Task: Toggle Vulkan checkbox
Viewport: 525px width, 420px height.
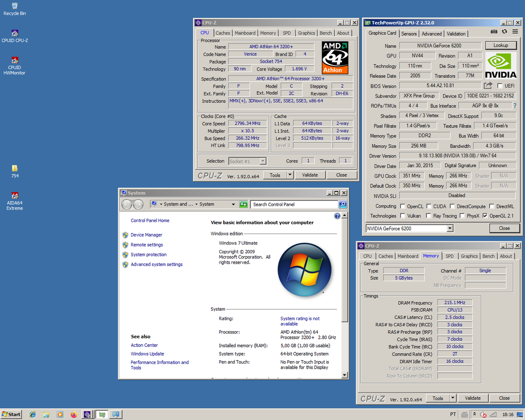Action: 403,216
